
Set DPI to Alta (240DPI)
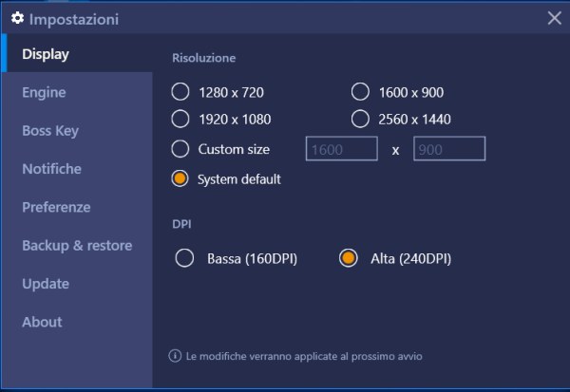point(348,257)
